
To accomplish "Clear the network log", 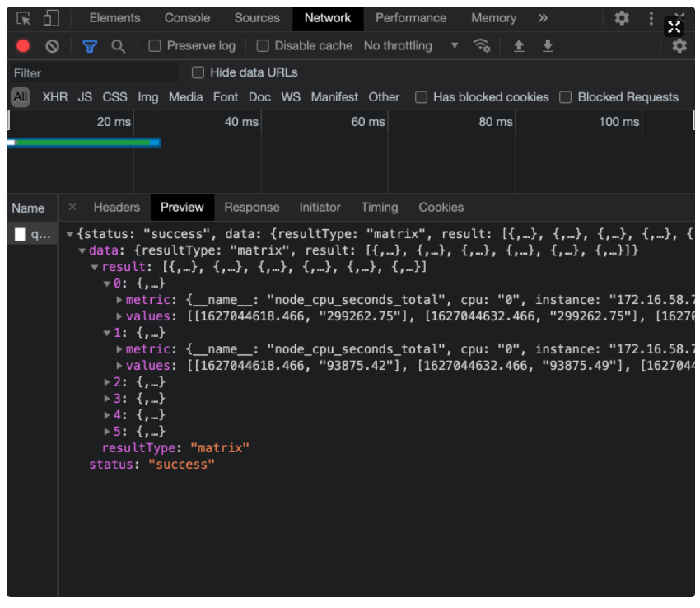I will tap(52, 46).
